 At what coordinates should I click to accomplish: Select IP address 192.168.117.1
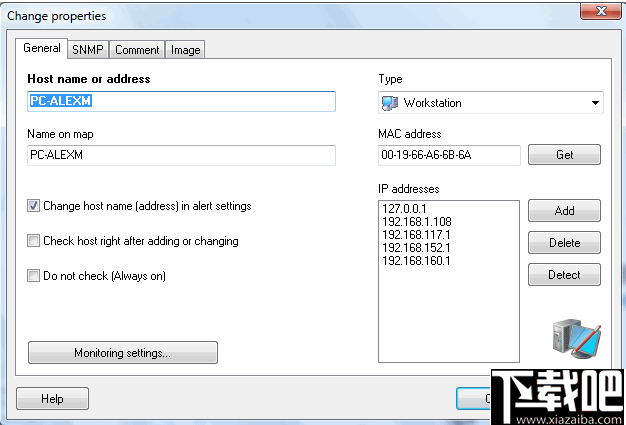(416, 235)
